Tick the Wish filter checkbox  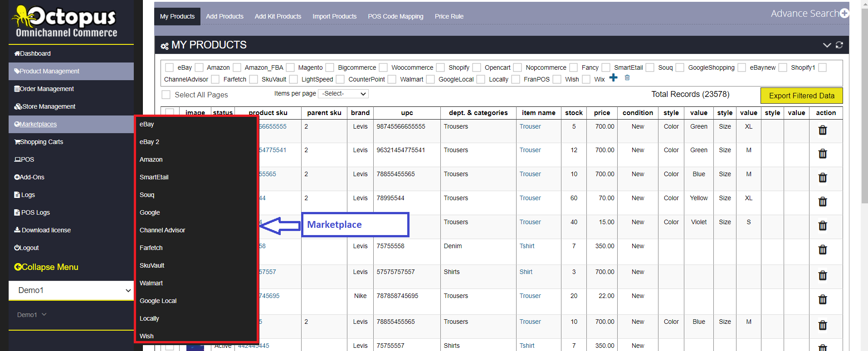pyautogui.click(x=557, y=79)
